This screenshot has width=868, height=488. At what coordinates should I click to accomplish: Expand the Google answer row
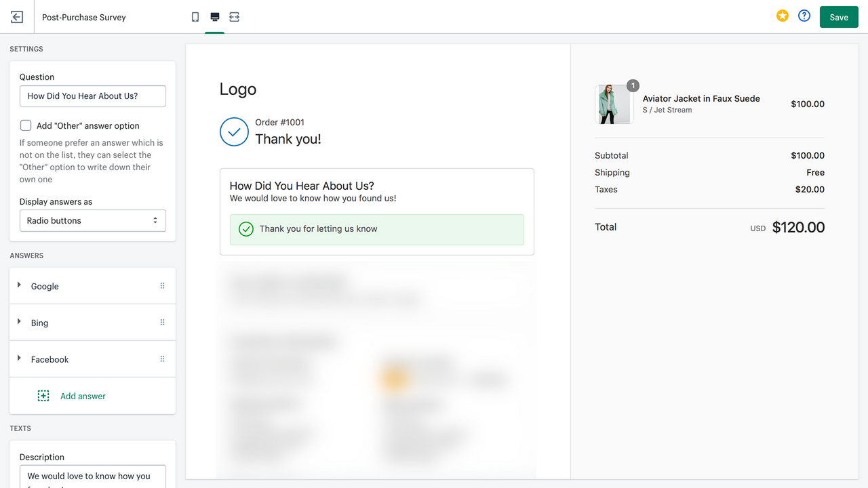click(x=19, y=285)
